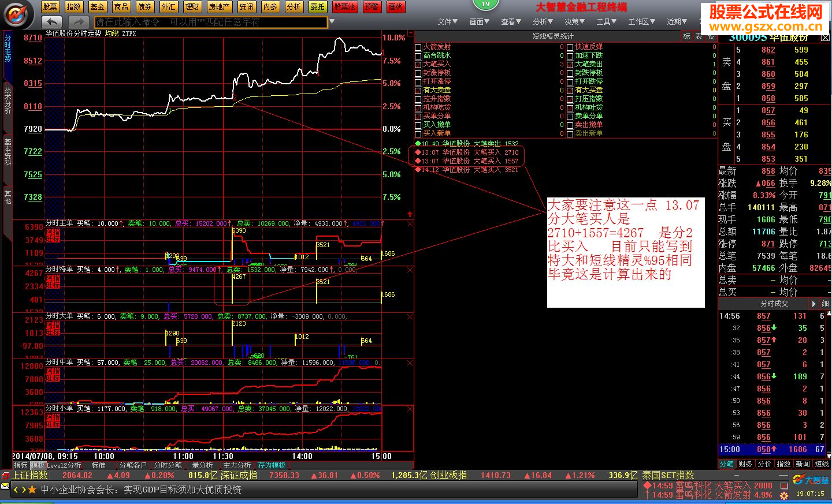Close the 300095 quote panel
The width and height of the screenshot is (832, 504).
pyautogui.click(x=825, y=38)
